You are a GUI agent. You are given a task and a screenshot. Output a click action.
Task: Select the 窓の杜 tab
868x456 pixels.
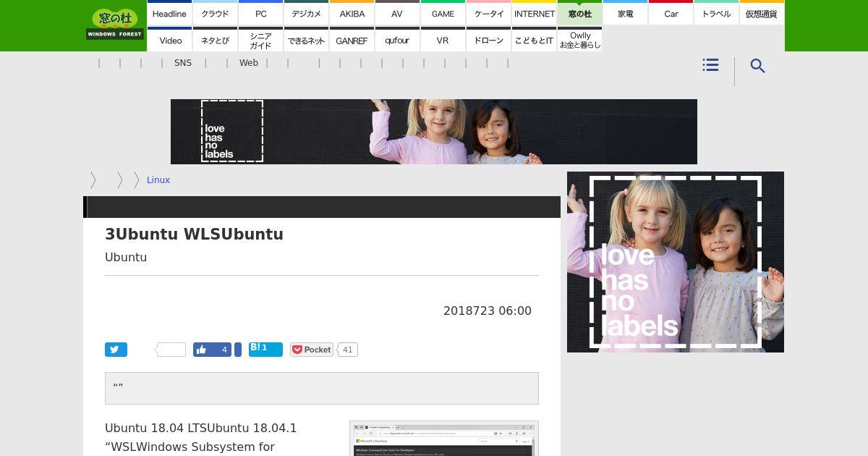coord(579,12)
